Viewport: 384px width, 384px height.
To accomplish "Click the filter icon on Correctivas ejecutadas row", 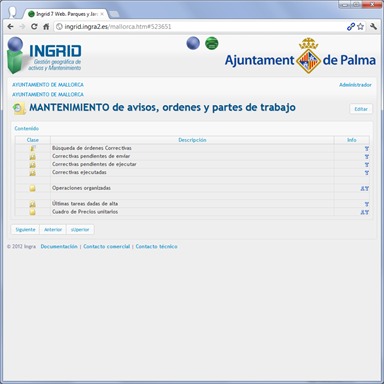I will (367, 173).
